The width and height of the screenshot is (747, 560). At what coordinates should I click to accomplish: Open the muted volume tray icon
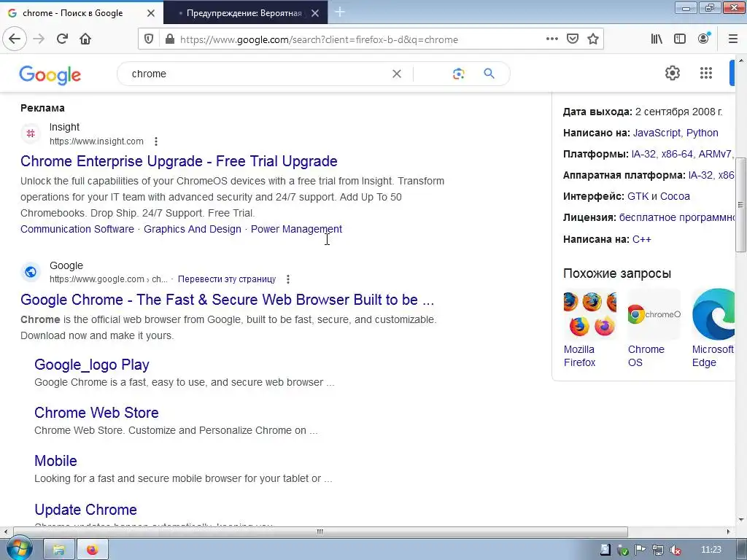tap(675, 550)
